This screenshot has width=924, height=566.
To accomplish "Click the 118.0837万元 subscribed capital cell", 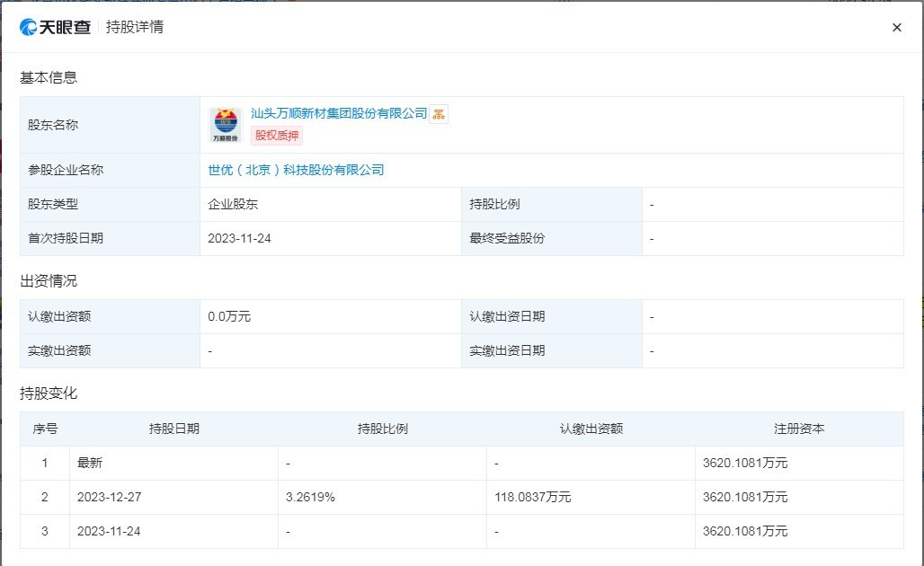I will [532, 497].
